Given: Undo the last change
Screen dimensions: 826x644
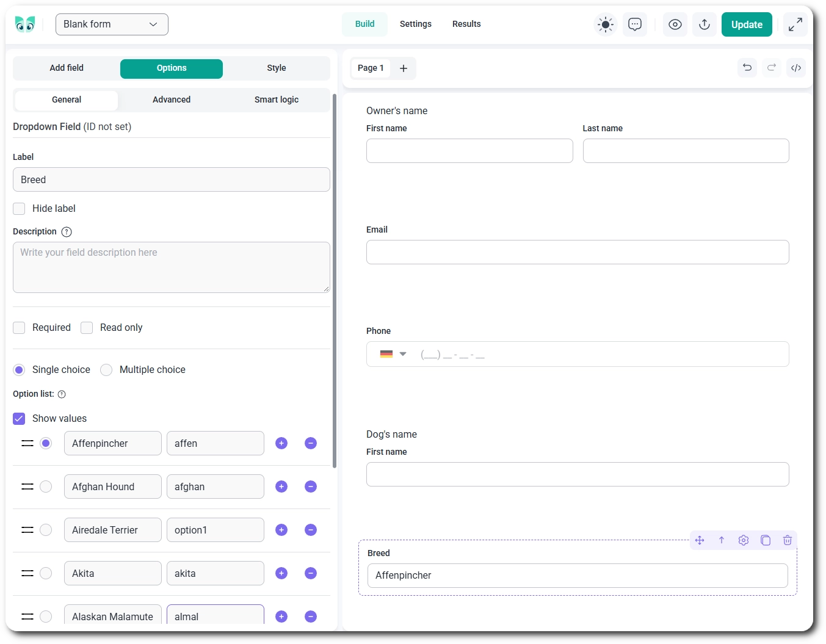Looking at the screenshot, I should [x=747, y=68].
